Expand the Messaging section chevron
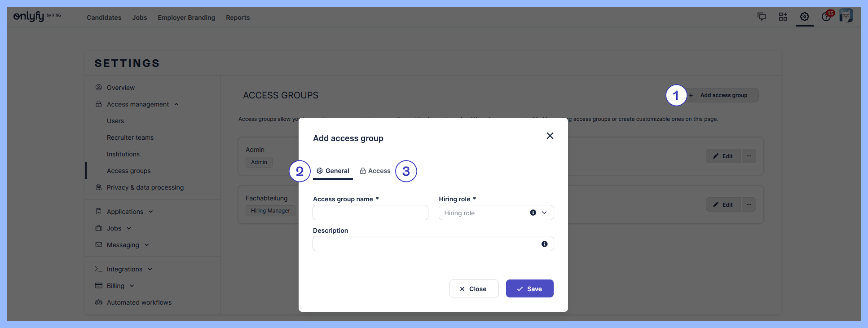868x328 pixels. coord(147,245)
